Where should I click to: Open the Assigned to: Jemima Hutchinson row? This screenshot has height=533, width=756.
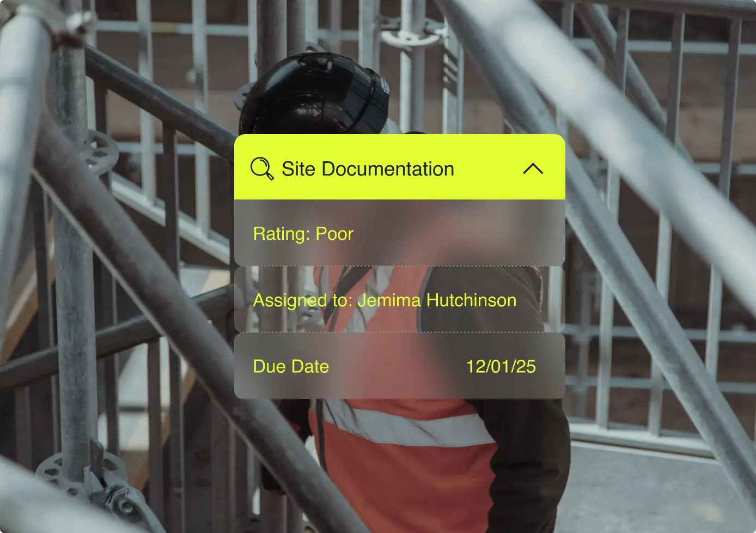coord(400,300)
